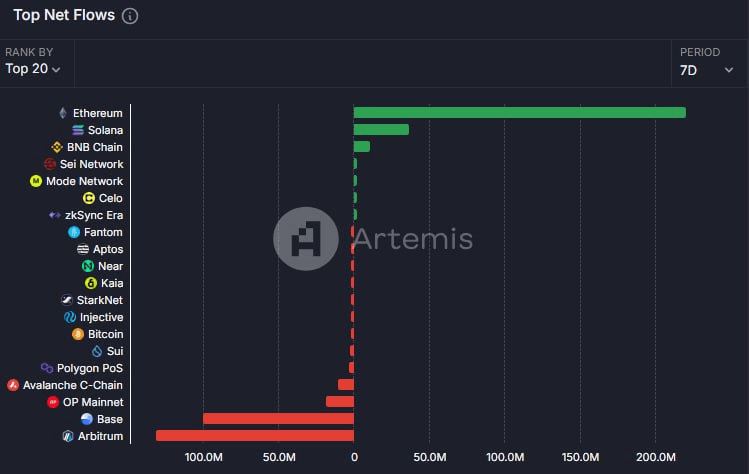This screenshot has width=749, height=474.
Task: Click the Kaia label text
Action: pos(112,283)
